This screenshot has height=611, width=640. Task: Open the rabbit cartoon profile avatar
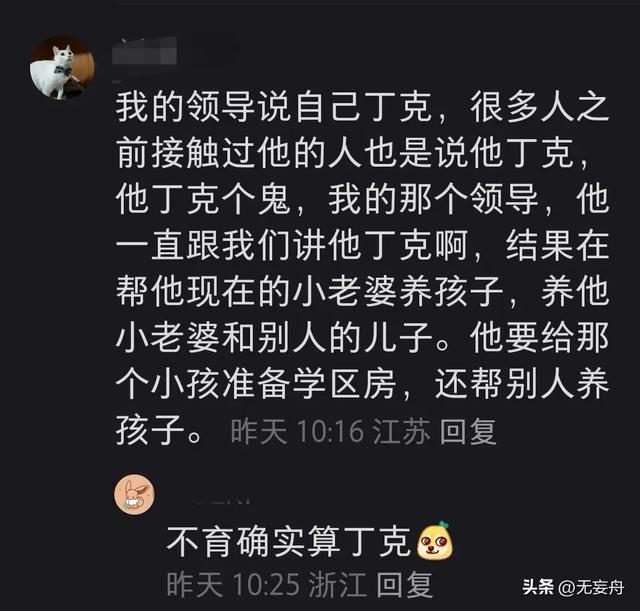pos(134,494)
